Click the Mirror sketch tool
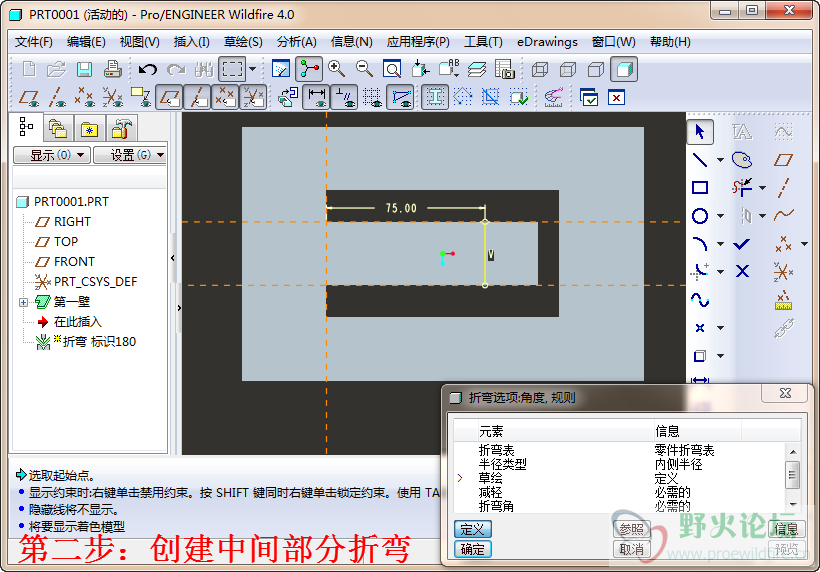This screenshot has height=572, width=820. [x=746, y=215]
